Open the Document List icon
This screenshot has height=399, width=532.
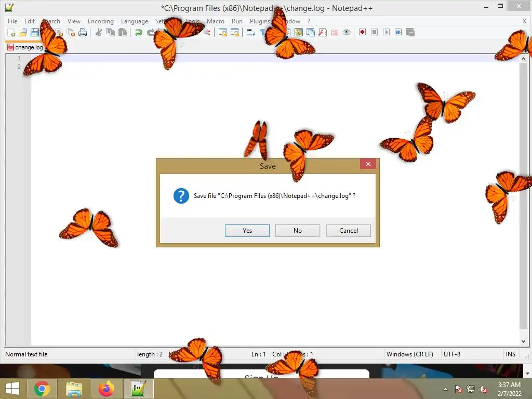coord(311,32)
